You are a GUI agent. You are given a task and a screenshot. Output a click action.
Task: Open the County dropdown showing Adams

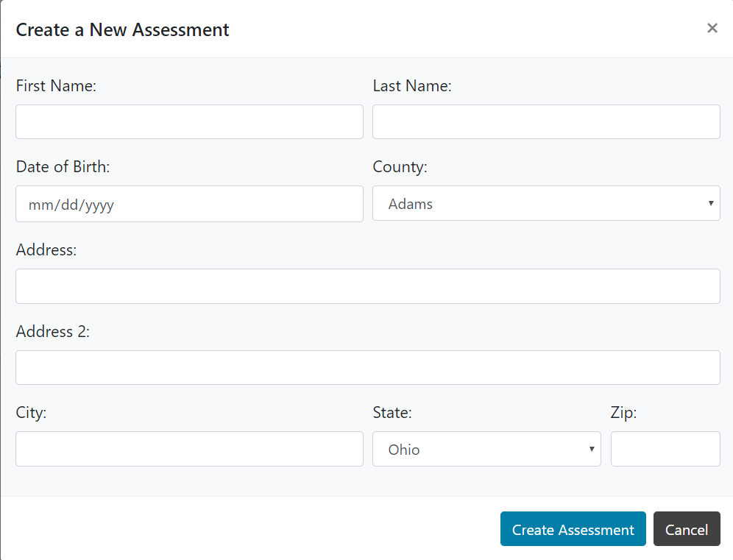click(546, 203)
